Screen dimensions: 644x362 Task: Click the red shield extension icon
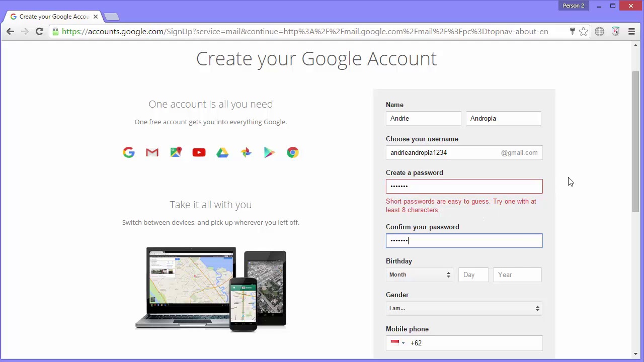[x=615, y=31]
